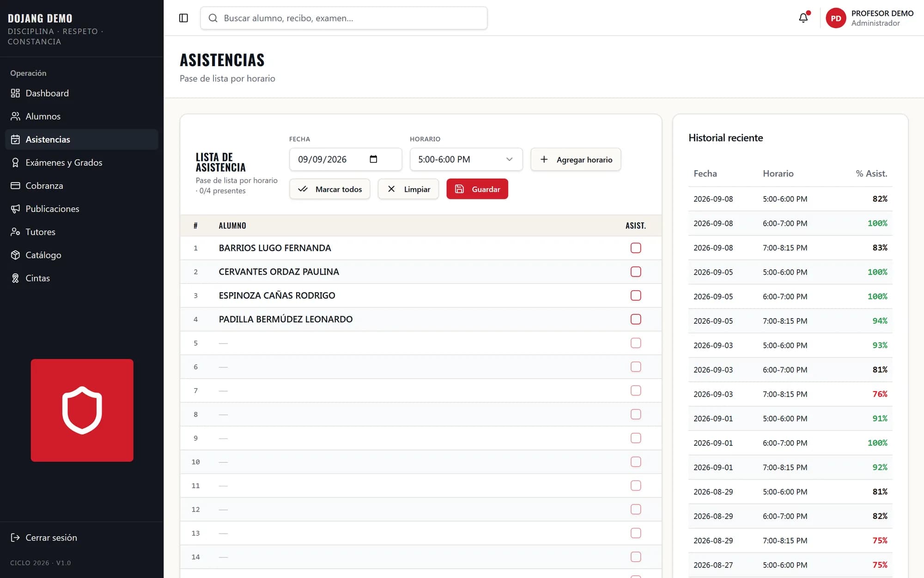This screenshot has width=924, height=578.
Task: Click the Exámenes y Grados medal icon
Action: point(15,162)
